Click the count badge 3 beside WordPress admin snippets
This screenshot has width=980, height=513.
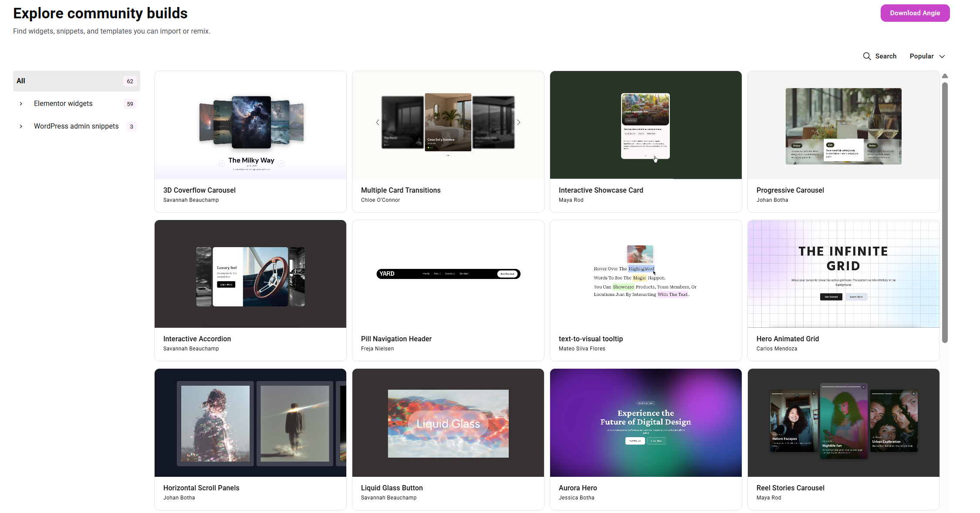click(x=132, y=127)
